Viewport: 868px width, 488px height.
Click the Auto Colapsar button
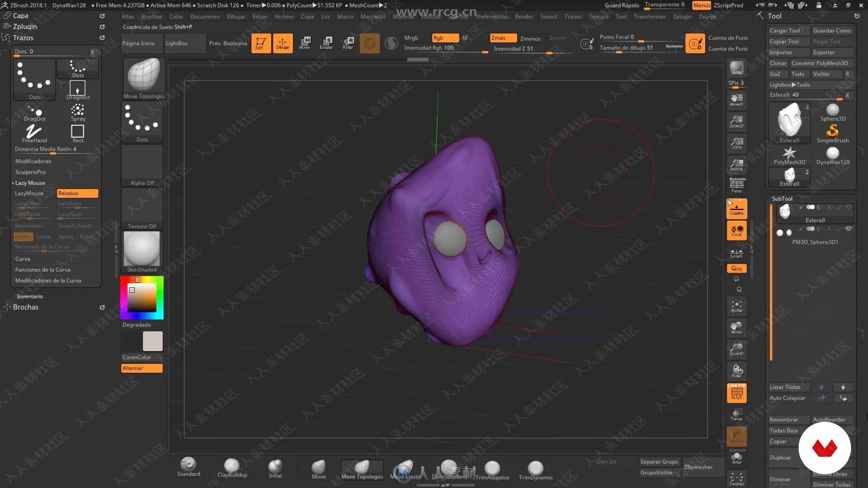788,398
